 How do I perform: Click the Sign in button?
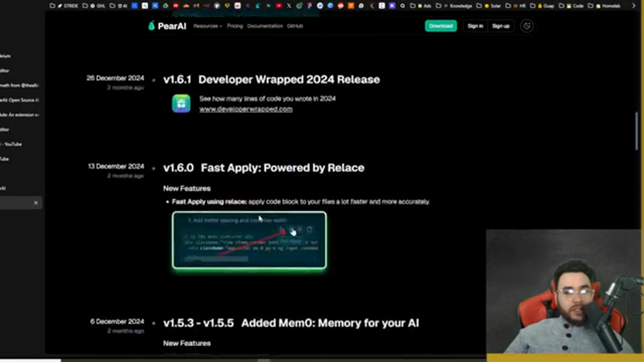(x=475, y=26)
